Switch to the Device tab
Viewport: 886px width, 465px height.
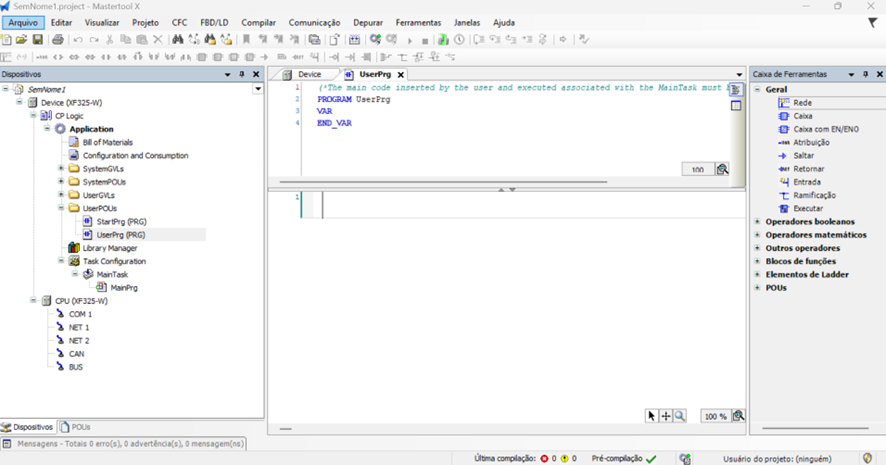pos(309,74)
